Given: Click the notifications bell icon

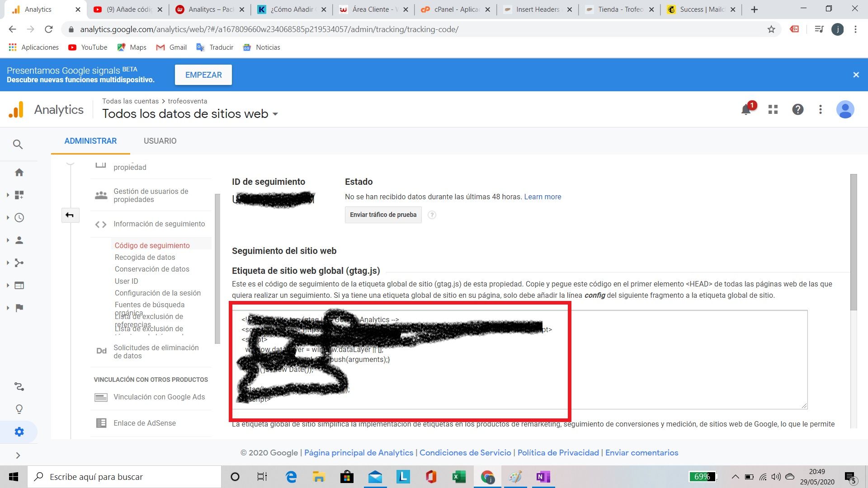Looking at the screenshot, I should (x=746, y=109).
